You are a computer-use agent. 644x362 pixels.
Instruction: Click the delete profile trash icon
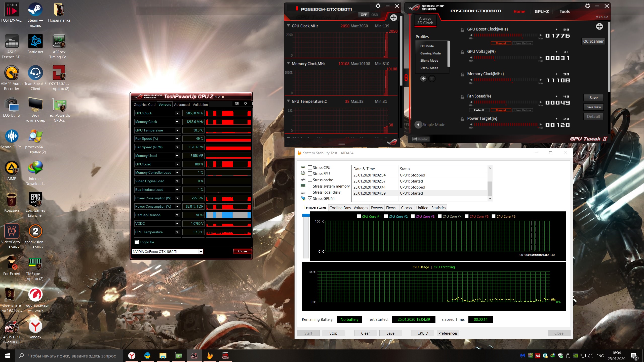coord(432,79)
